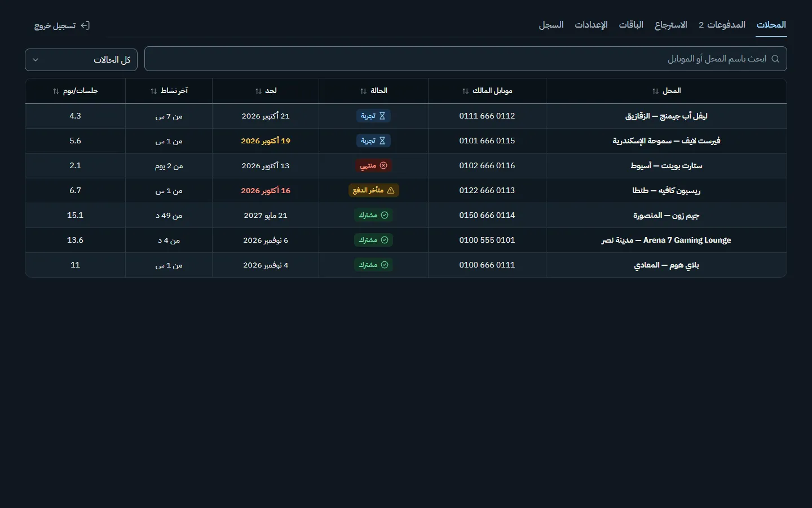Click the search magnifier icon
The image size is (812, 508).
775,59
